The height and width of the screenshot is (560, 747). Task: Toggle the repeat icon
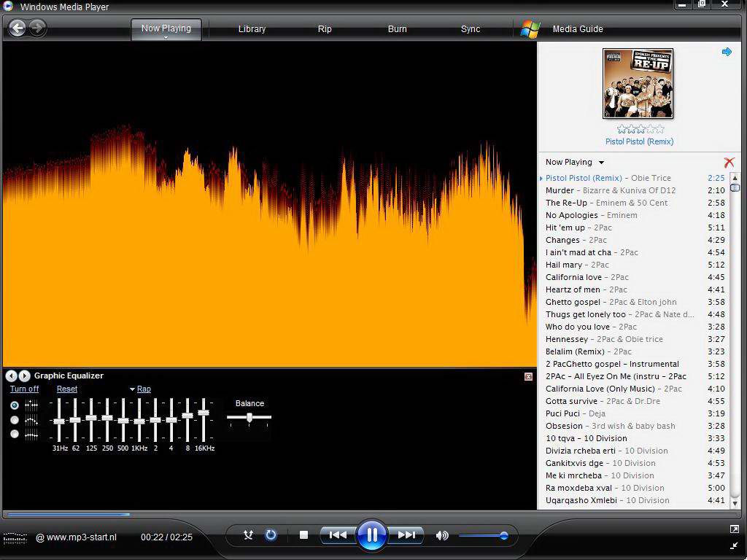271,535
